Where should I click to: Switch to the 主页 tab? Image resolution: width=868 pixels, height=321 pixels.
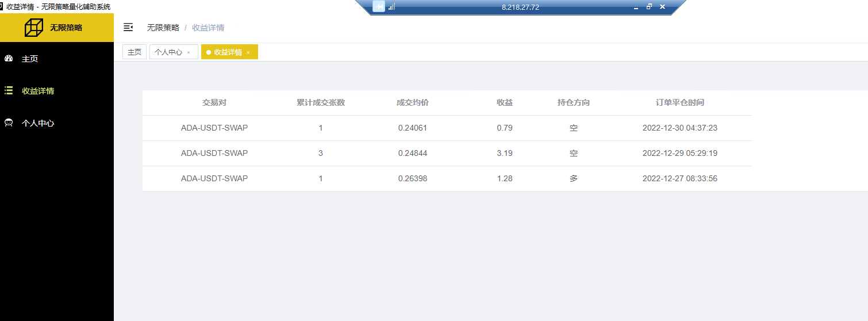(x=135, y=52)
